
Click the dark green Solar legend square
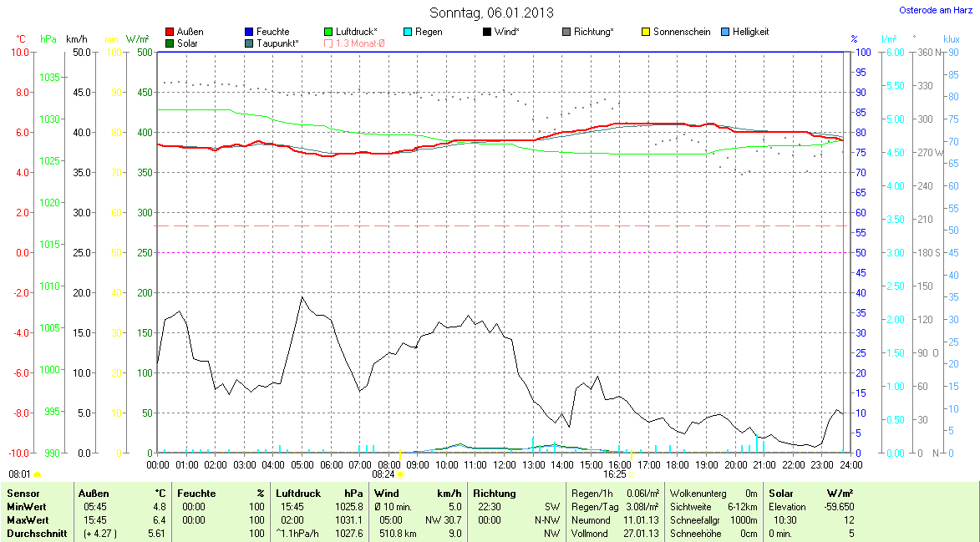coord(170,43)
